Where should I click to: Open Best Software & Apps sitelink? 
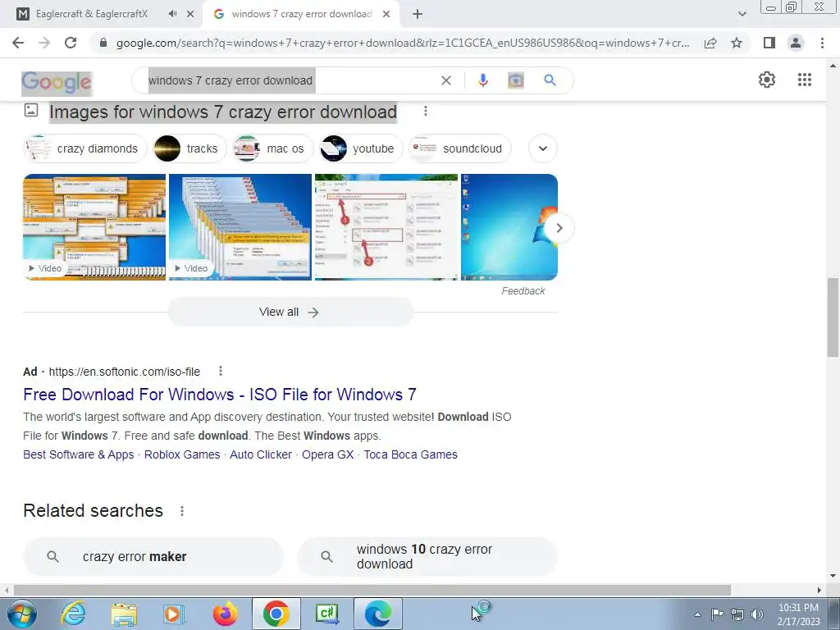click(x=78, y=454)
